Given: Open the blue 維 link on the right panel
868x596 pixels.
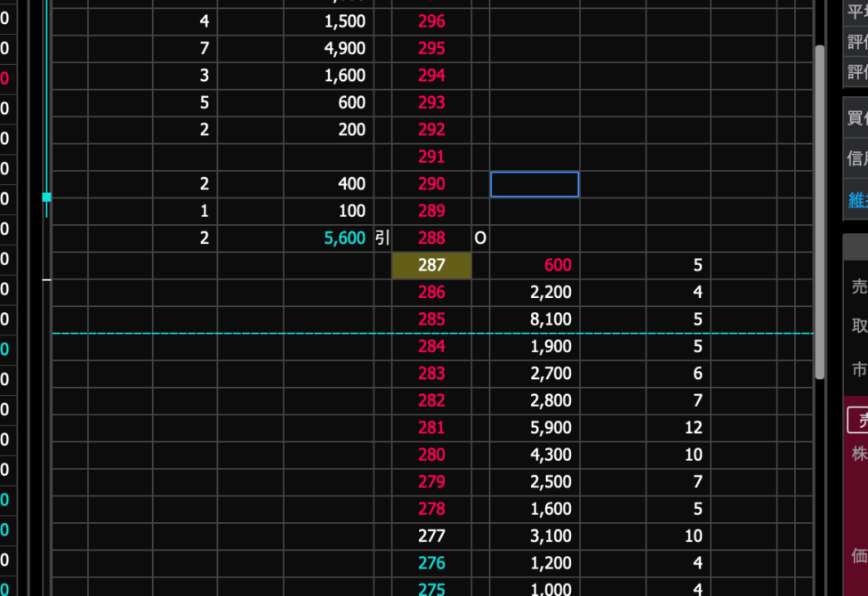Looking at the screenshot, I should (857, 200).
